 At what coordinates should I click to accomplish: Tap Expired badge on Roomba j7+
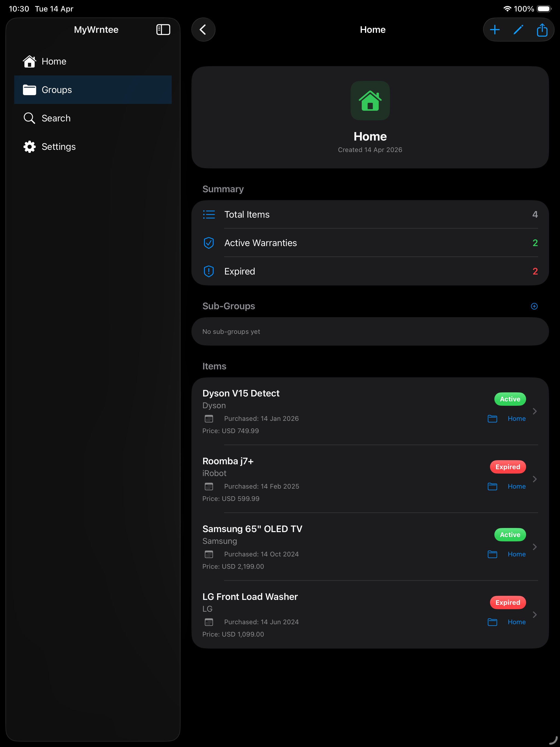pyautogui.click(x=508, y=467)
